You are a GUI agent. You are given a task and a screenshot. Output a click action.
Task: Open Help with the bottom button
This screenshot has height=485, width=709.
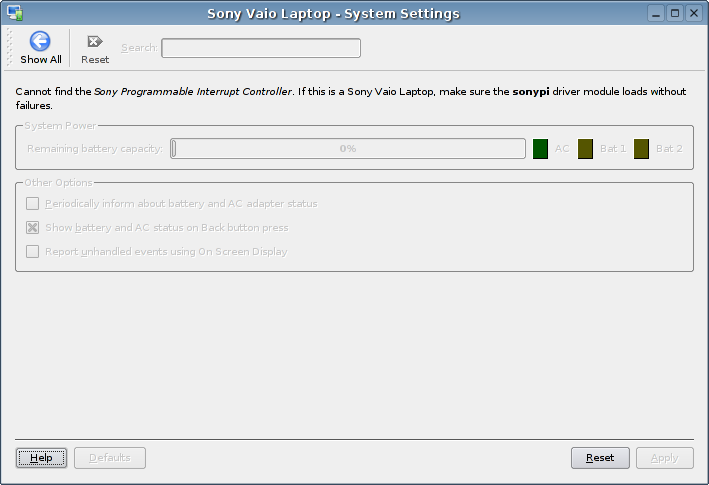(x=41, y=458)
